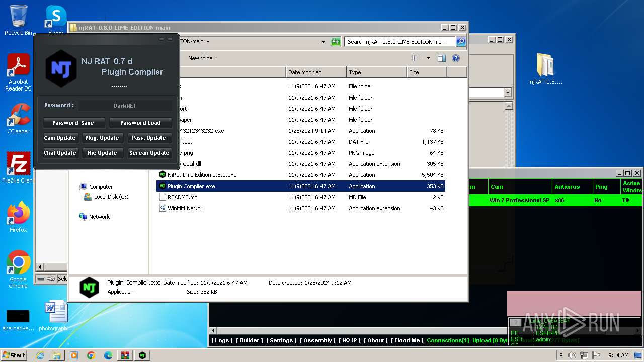Image resolution: width=644 pixels, height=362 pixels.
Task: Open Firefox desktop icon
Action: (x=18, y=217)
